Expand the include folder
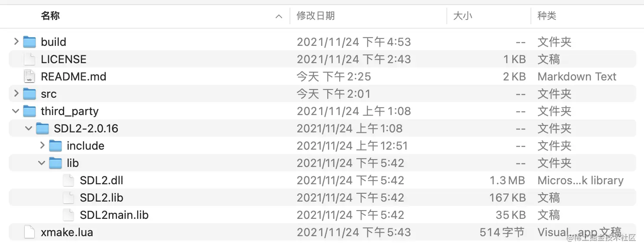 point(42,145)
